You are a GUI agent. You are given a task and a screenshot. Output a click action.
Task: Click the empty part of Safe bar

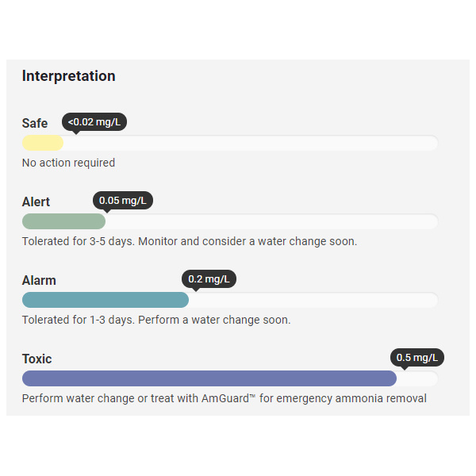point(251,143)
